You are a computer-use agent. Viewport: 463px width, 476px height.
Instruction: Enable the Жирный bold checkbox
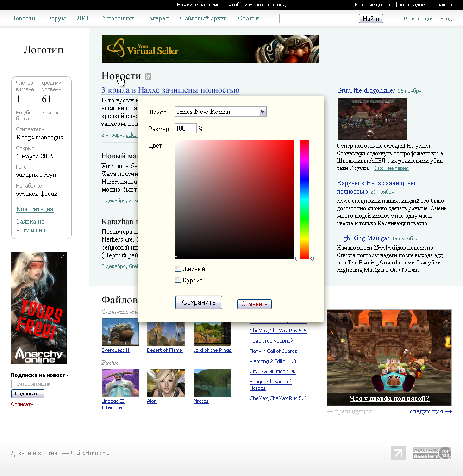(x=178, y=269)
